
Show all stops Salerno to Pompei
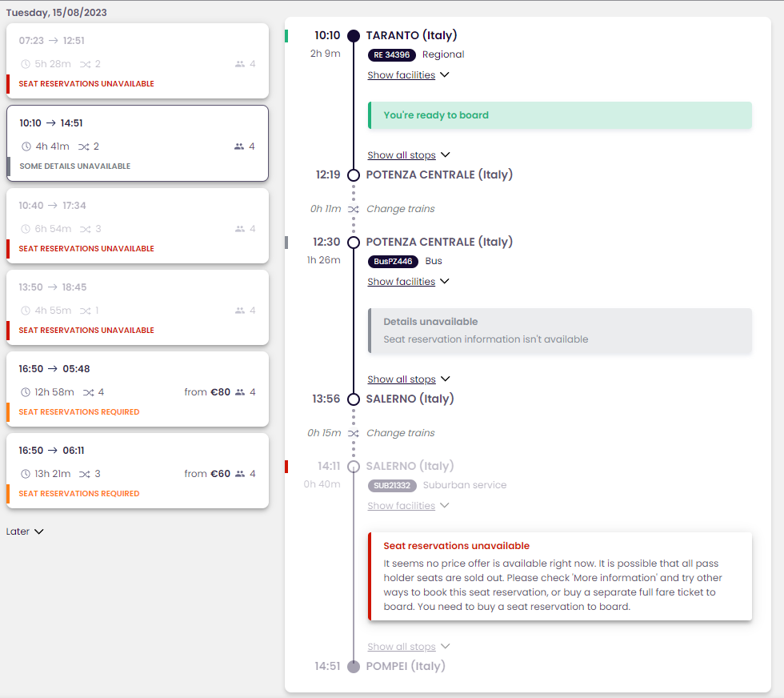pyautogui.click(x=409, y=647)
